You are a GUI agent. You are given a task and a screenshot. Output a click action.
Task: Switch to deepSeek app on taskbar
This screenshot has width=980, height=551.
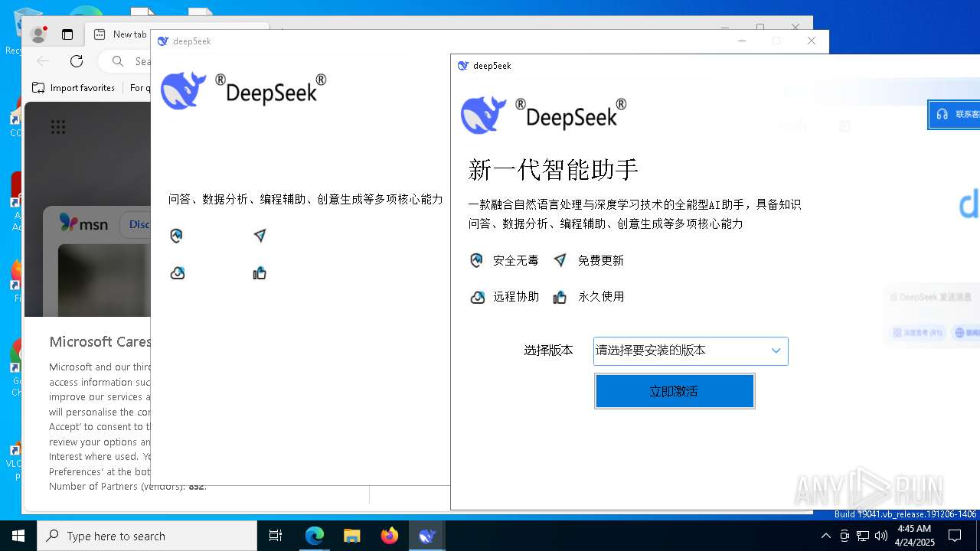point(427,536)
